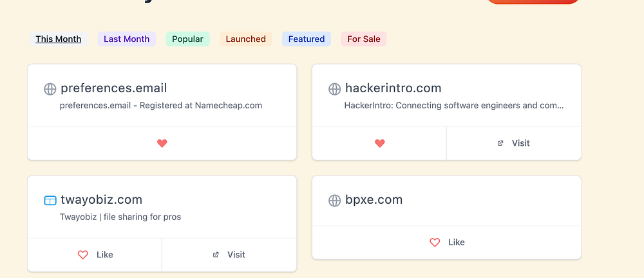The width and height of the screenshot is (644, 278).
Task: Switch to the Last Month filter
Action: (126, 39)
